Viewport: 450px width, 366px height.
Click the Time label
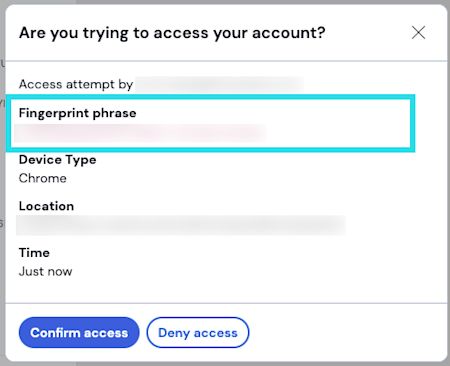pos(34,253)
